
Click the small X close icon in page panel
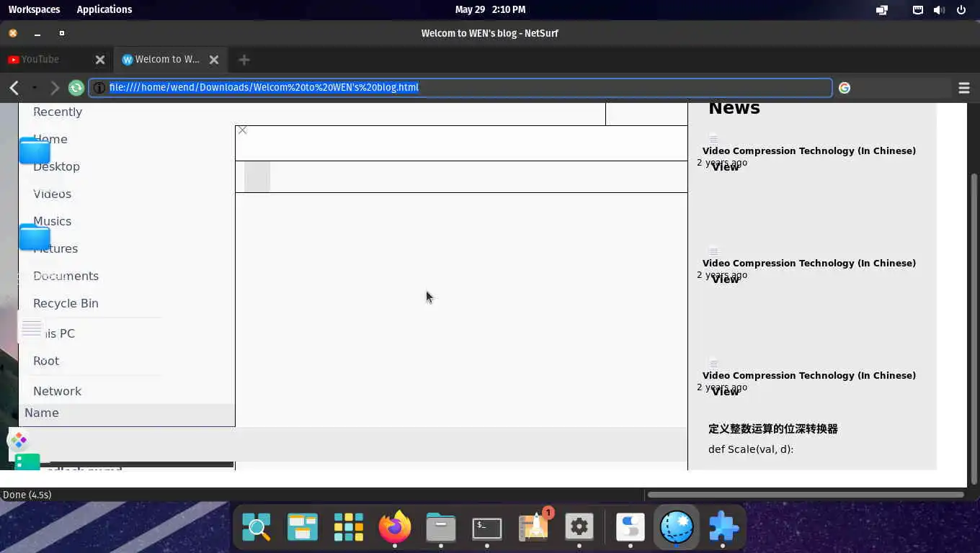(243, 130)
